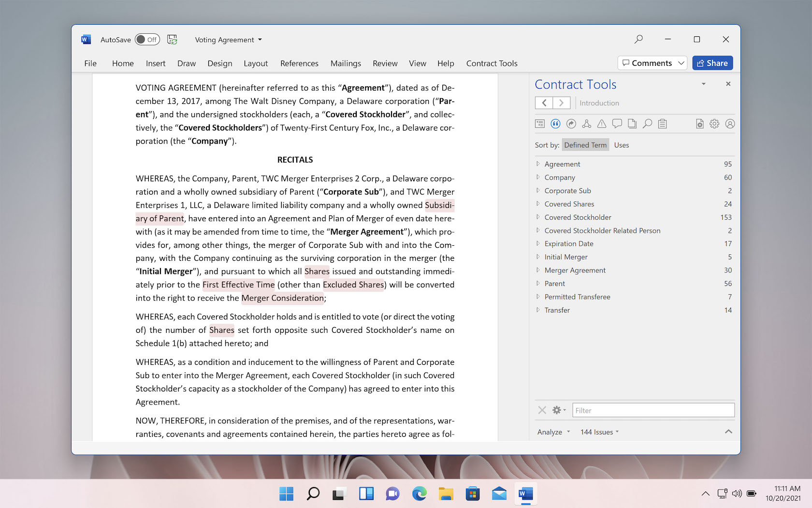The height and width of the screenshot is (508, 812).
Task: Toggle the AutoSave switch
Action: click(147, 40)
